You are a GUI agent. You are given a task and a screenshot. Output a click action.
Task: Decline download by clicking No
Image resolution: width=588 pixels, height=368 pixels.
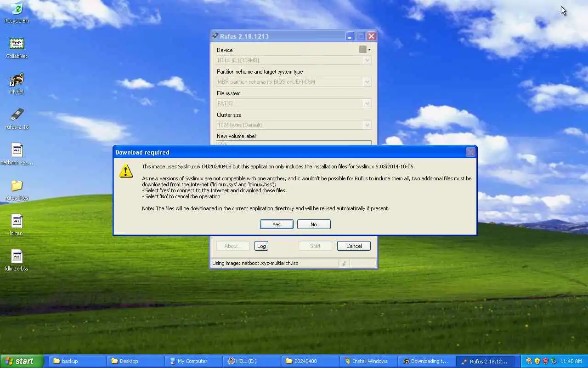coord(314,224)
